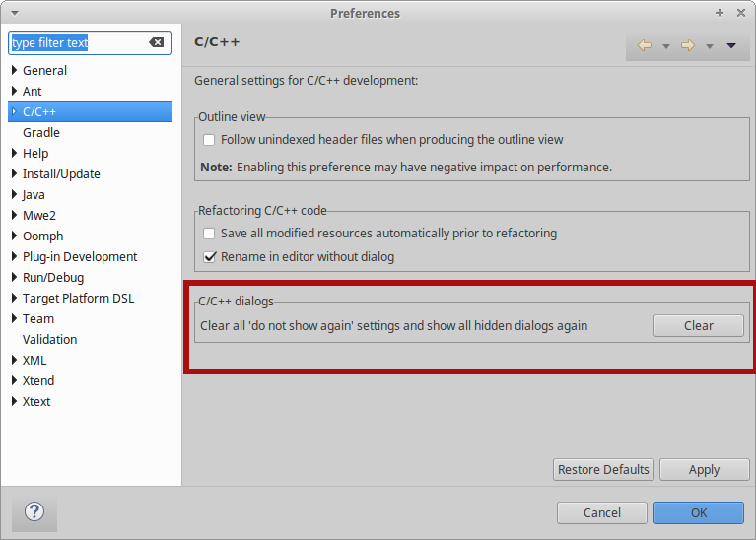756x540 pixels.
Task: Open the preferences page view menu triangle
Action: coord(731,45)
